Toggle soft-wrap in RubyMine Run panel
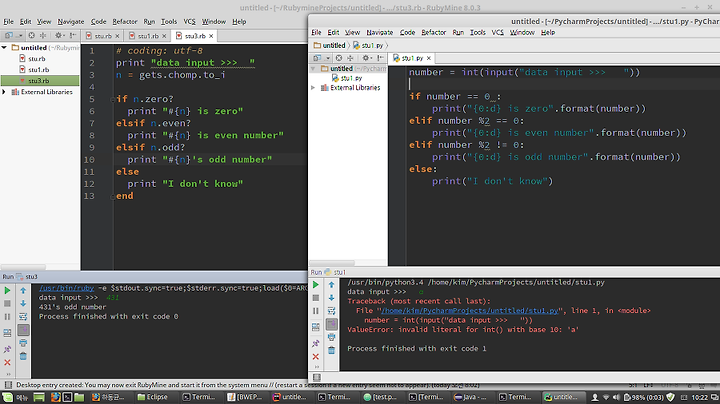The width and height of the screenshot is (720, 404). (23, 317)
